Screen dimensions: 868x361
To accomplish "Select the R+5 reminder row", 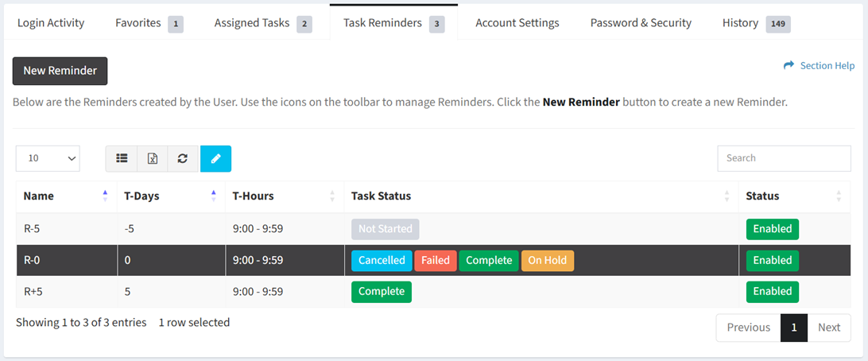I will tap(433, 291).
